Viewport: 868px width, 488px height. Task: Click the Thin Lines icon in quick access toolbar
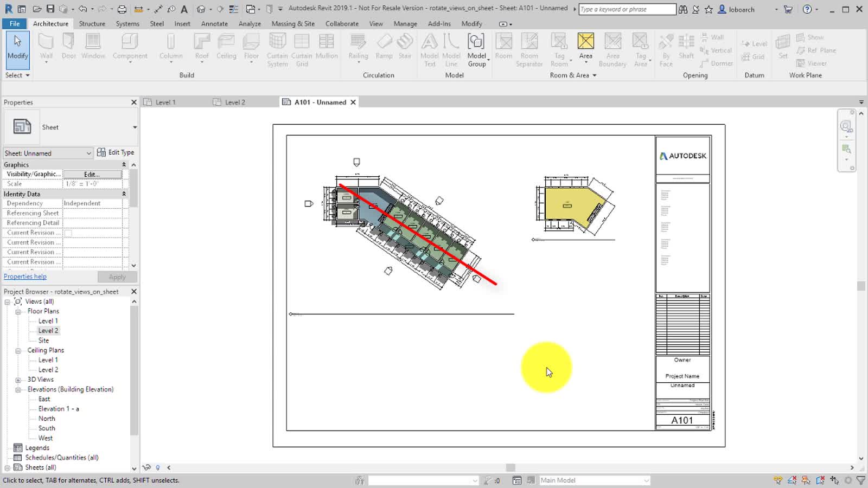click(234, 9)
